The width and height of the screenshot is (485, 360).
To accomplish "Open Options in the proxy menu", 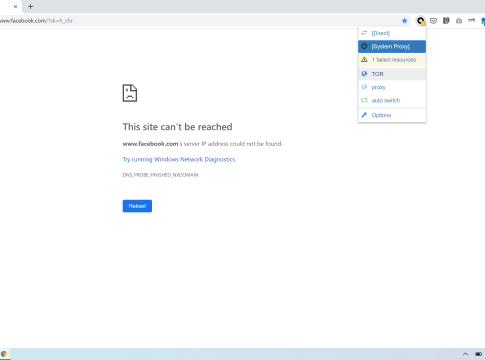I will tap(392, 115).
